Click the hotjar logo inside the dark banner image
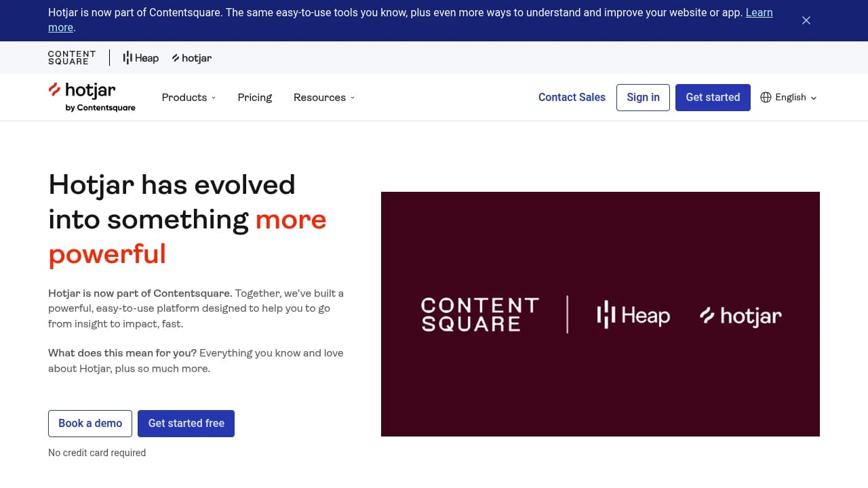Screen dimensions: 868x488 (x=740, y=315)
